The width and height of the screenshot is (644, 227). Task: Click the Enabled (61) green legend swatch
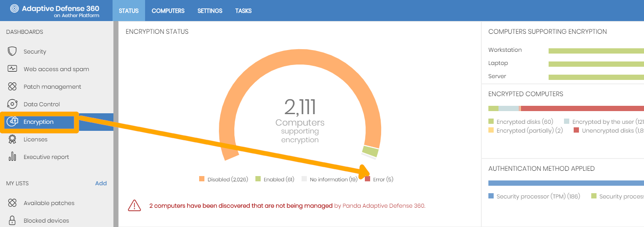pyautogui.click(x=258, y=179)
